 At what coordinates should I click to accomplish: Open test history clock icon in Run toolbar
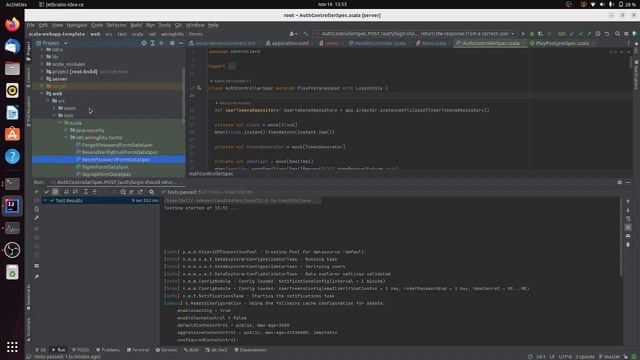coord(123,192)
